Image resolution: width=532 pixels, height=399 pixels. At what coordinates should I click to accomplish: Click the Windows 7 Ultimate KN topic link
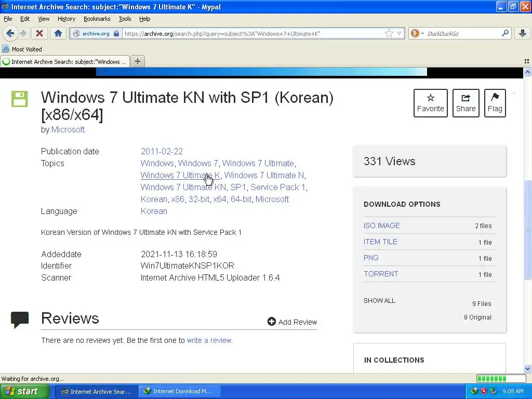(183, 187)
